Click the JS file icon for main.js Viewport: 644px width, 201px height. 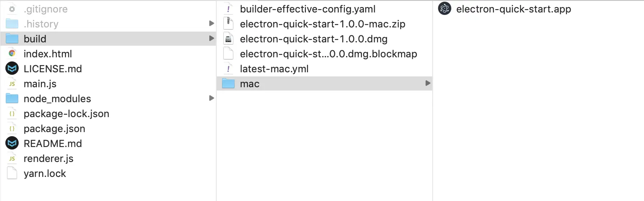tap(12, 83)
